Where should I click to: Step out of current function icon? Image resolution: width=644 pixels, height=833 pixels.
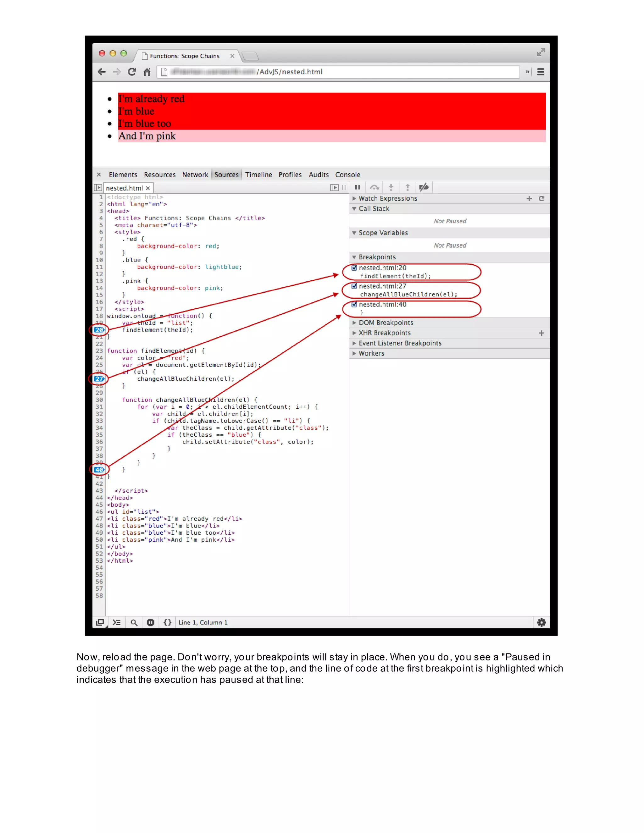pyautogui.click(x=408, y=187)
